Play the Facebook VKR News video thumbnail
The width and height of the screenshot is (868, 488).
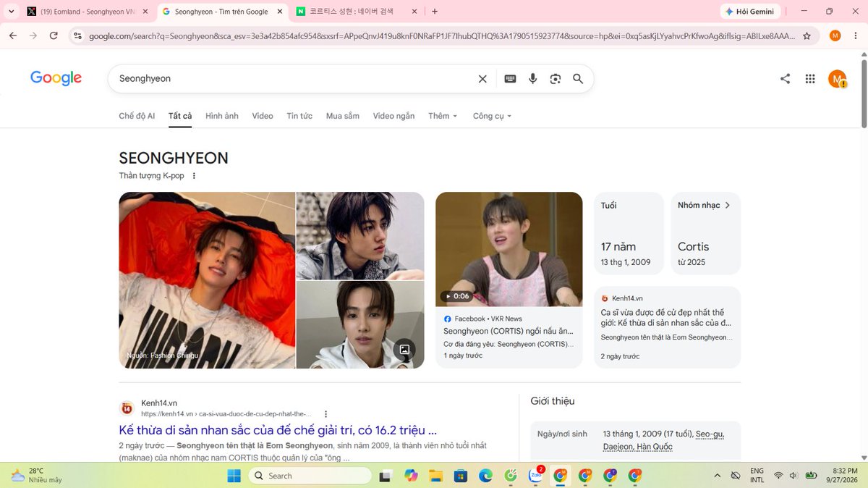pos(509,249)
